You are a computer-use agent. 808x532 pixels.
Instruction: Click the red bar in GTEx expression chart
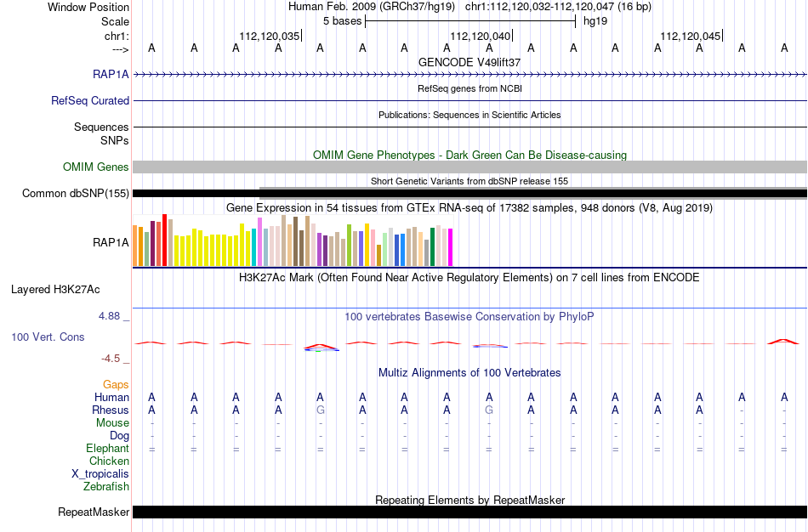click(164, 240)
